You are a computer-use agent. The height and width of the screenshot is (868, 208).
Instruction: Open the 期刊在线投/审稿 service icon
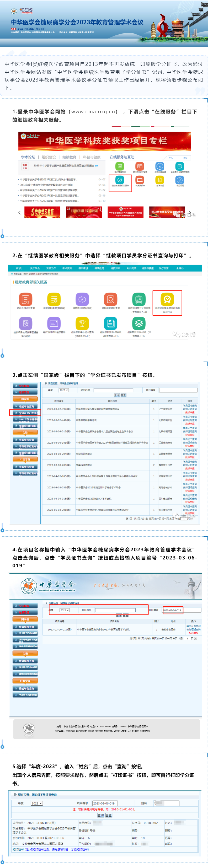(140, 166)
